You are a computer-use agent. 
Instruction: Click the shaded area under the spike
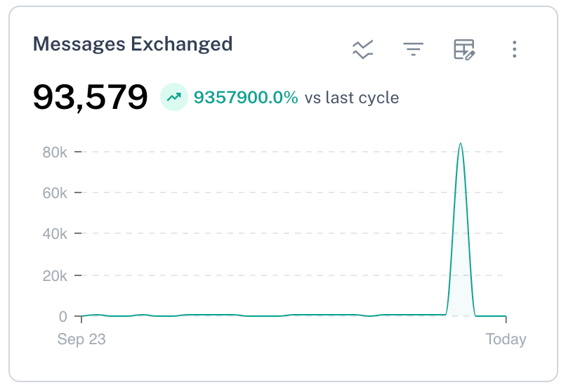click(x=460, y=281)
